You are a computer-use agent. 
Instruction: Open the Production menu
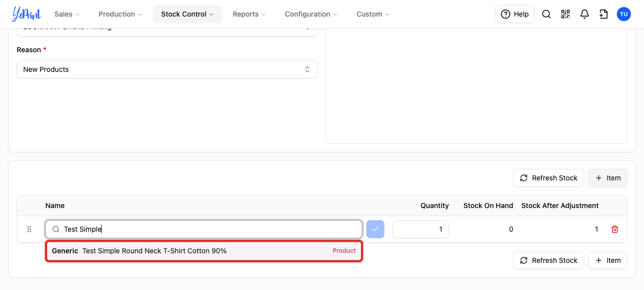pyautogui.click(x=120, y=14)
